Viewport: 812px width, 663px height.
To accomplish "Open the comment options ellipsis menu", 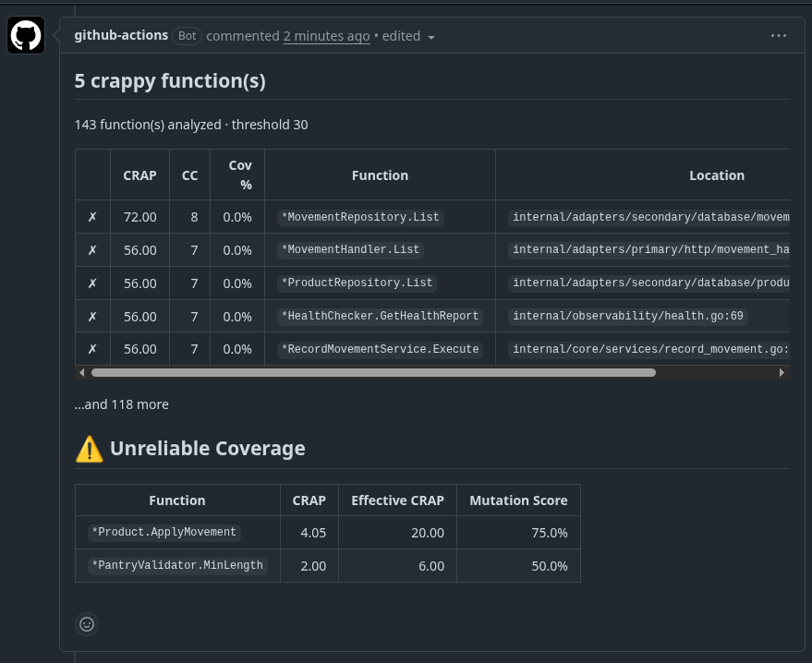I will coord(779,36).
